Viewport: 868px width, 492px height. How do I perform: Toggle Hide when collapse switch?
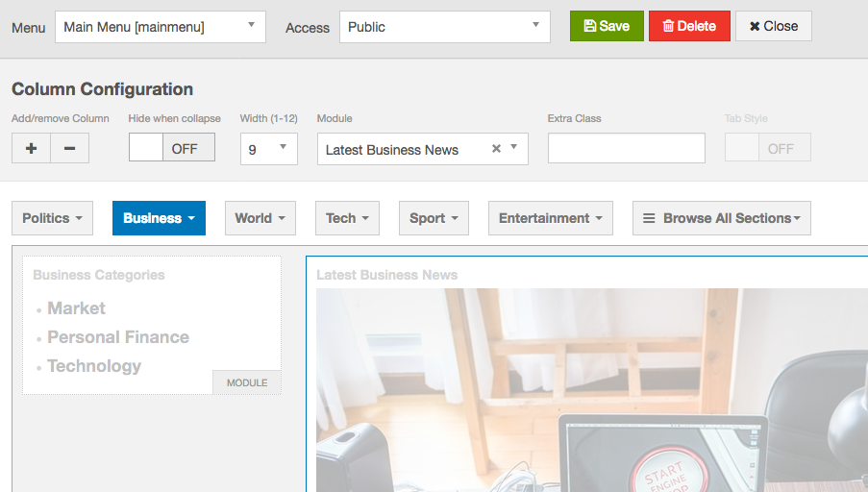pyautogui.click(x=172, y=148)
